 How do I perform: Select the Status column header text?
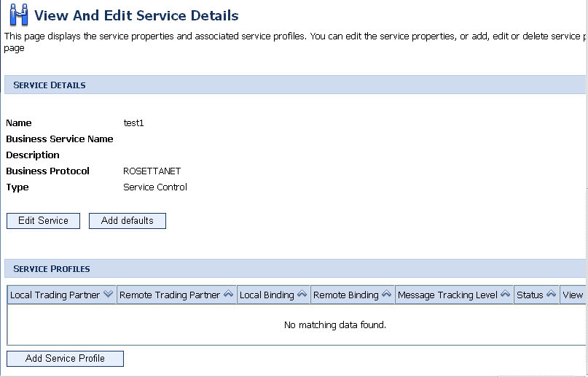tap(530, 295)
